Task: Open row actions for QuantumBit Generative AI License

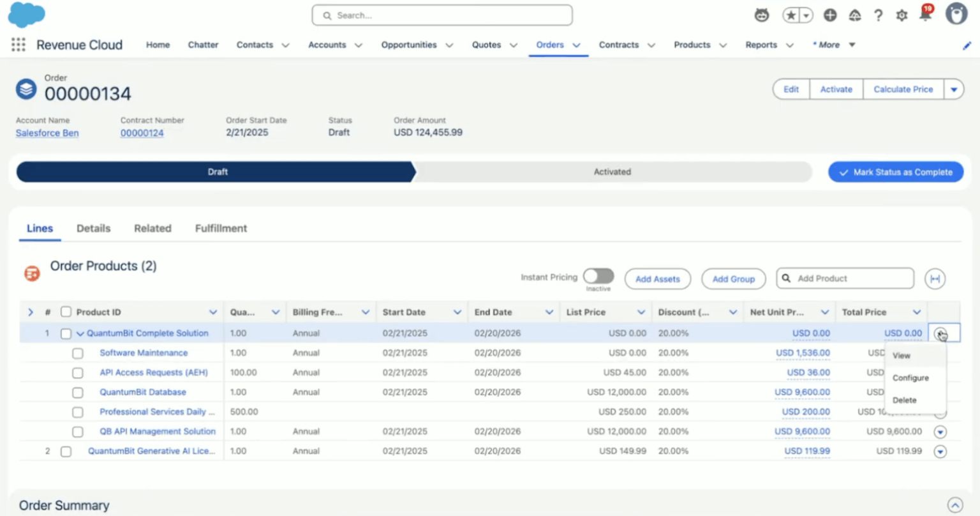Action: tap(940, 451)
